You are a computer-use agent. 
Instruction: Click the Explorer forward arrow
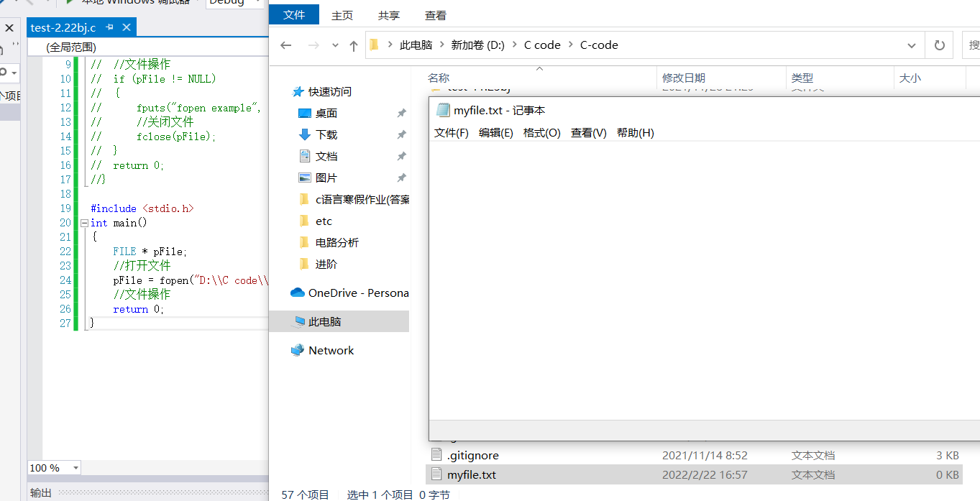click(313, 45)
